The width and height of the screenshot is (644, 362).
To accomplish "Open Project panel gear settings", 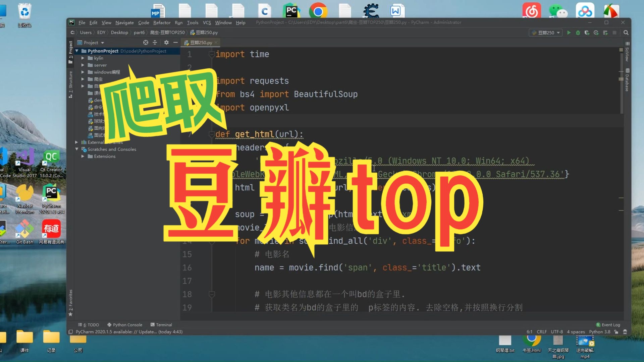I will [166, 43].
